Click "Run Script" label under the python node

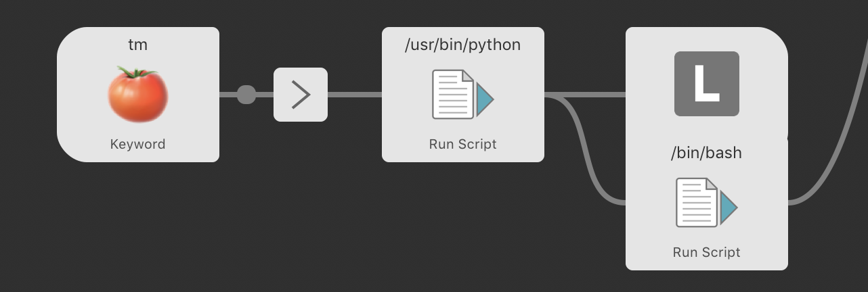tap(463, 144)
